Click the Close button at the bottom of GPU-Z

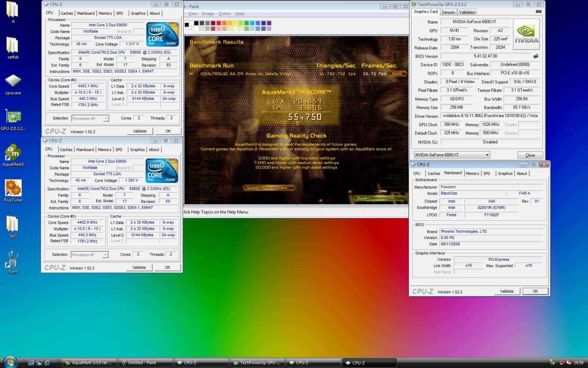(530, 155)
